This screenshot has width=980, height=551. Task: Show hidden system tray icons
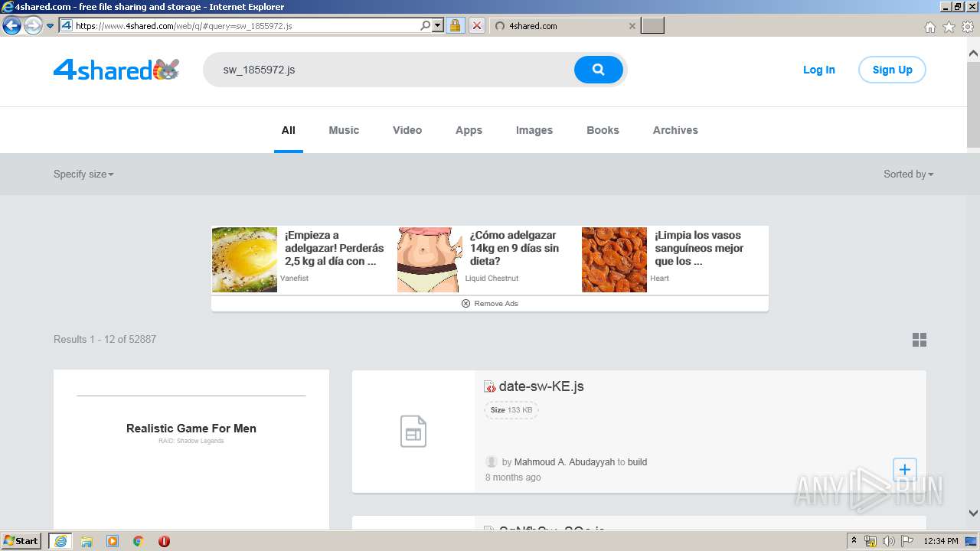click(854, 541)
